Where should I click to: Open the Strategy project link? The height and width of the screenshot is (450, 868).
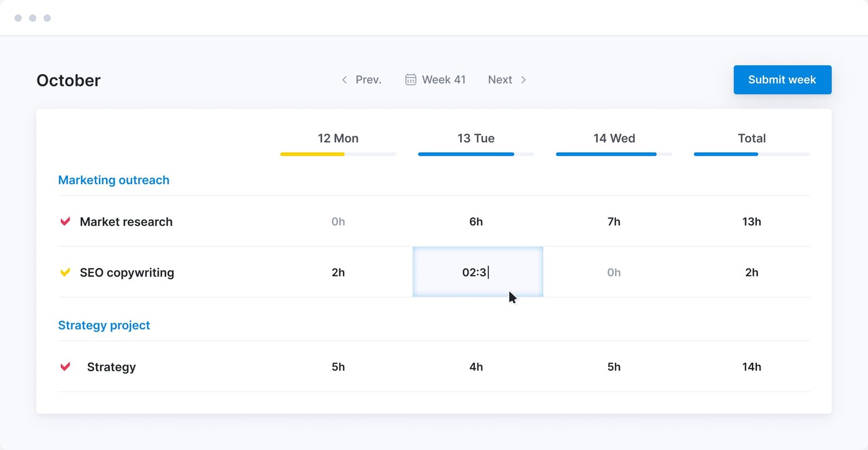[104, 325]
